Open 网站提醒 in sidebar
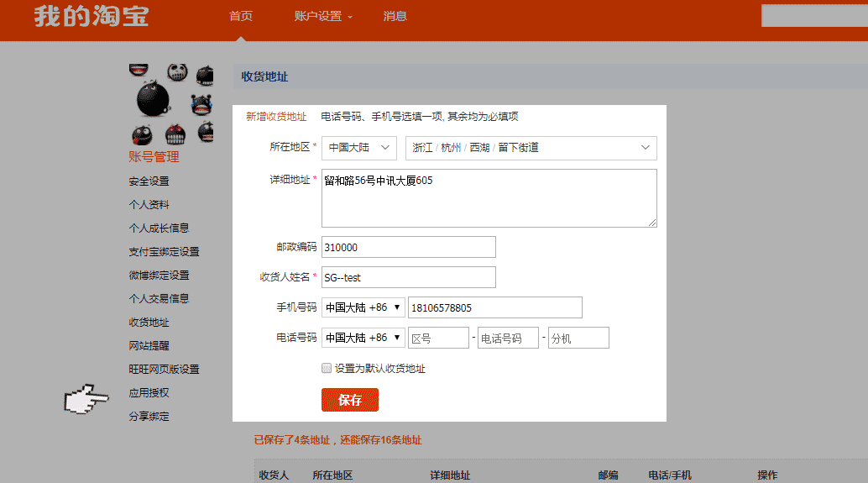 pos(149,345)
